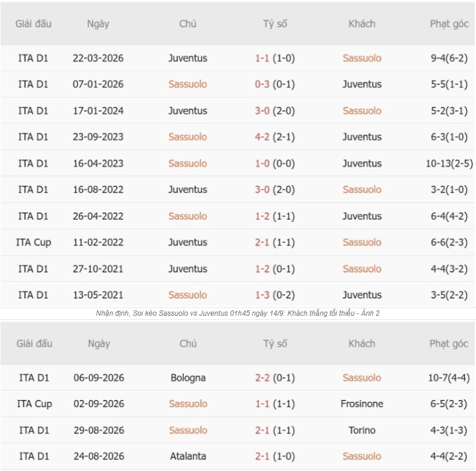Image resolution: width=476 pixels, height=471 pixels.
Task: Select the 1-3 score on 13-05-2021
Action: click(262, 295)
